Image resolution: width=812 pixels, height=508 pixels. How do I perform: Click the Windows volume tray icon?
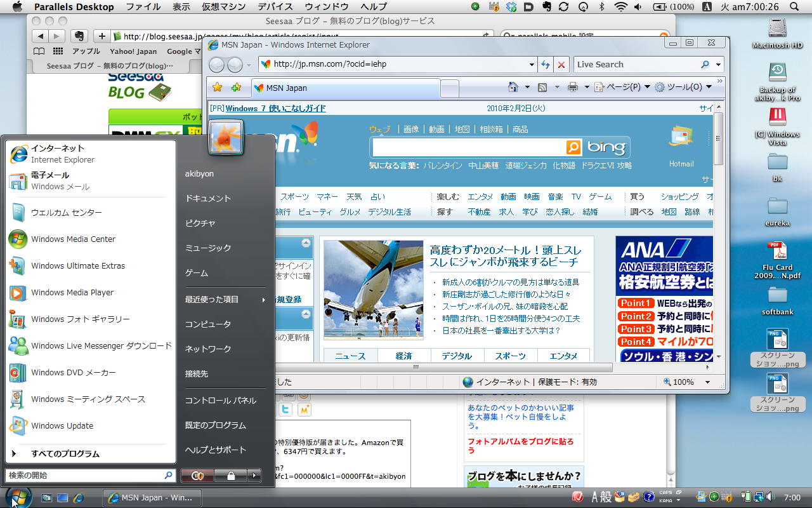point(770,497)
